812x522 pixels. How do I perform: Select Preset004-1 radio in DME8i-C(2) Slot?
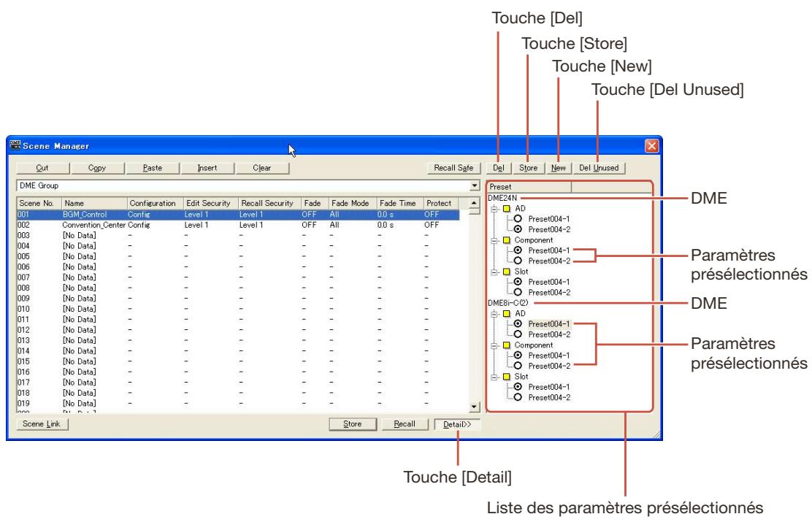coord(517,388)
